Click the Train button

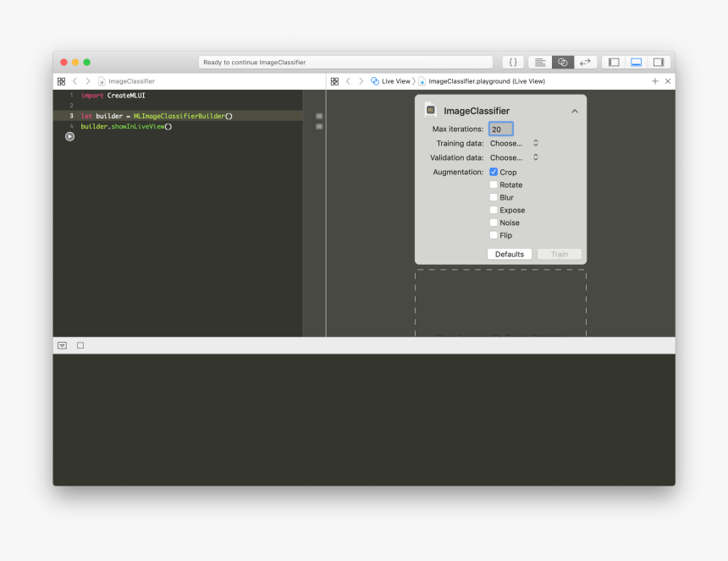tap(560, 255)
